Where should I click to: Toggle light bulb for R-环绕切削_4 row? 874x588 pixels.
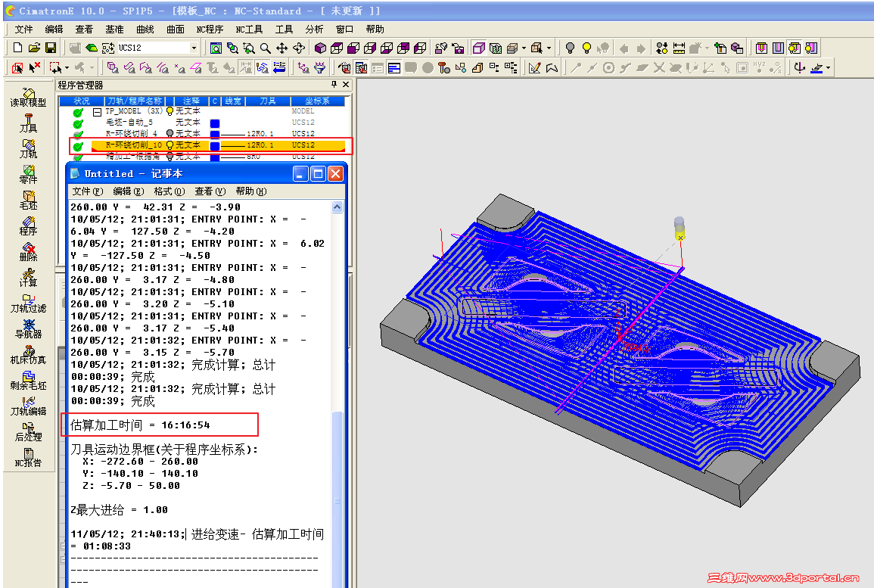tap(170, 134)
